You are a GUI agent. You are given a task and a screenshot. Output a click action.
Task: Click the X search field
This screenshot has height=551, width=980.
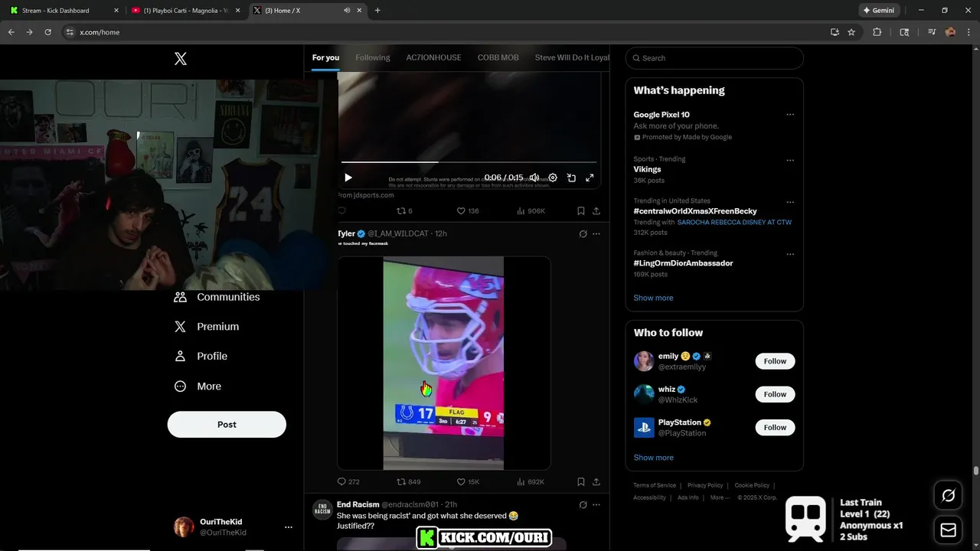point(714,58)
